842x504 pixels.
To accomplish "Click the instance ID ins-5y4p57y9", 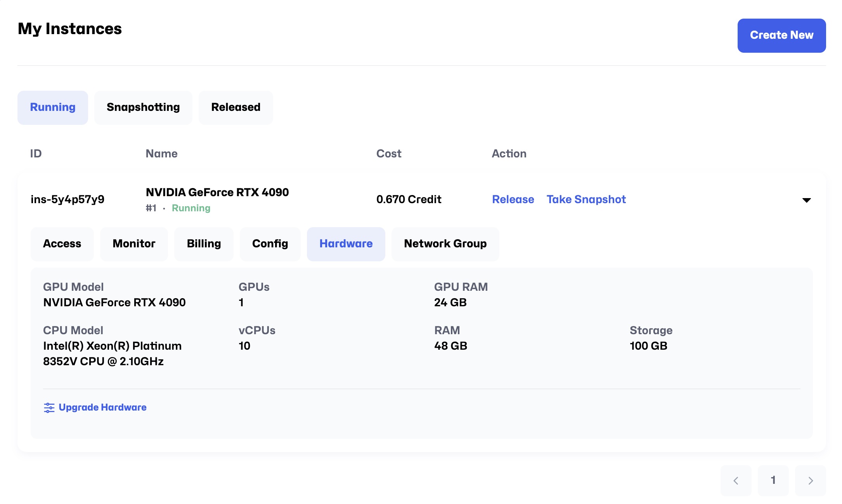I will [x=68, y=199].
